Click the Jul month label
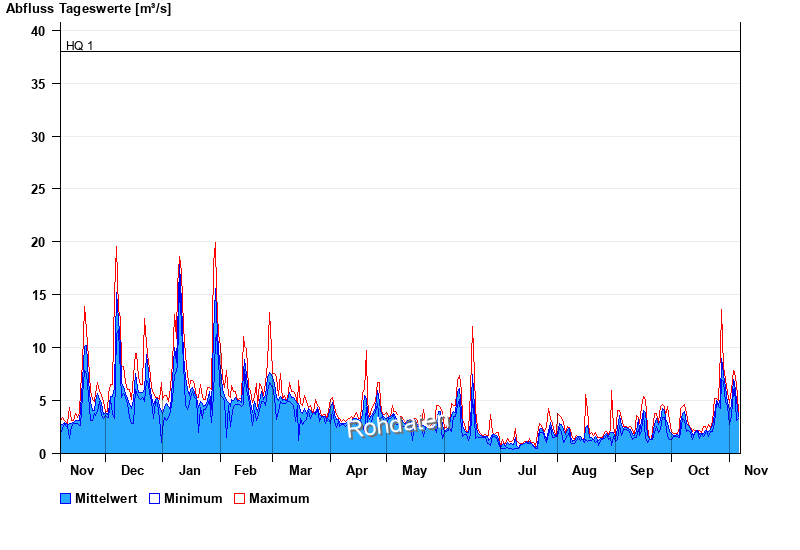Screen dimensions: 800x550 click(x=526, y=471)
